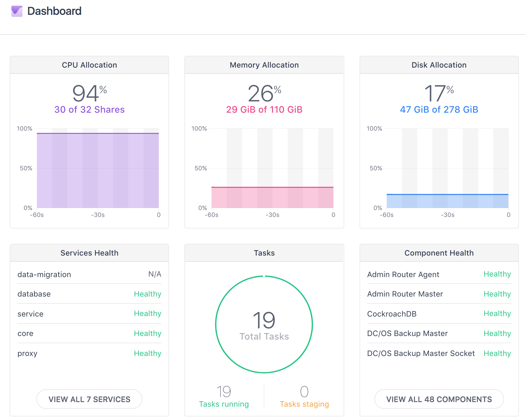The width and height of the screenshot is (525, 420).
Task: Click the pink Memory allocation chart line
Action: pos(272,187)
